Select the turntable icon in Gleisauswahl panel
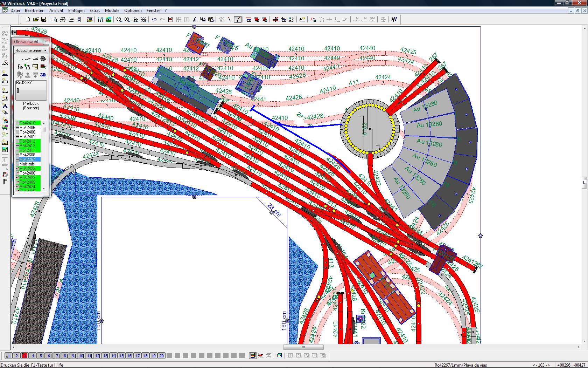The height and width of the screenshot is (368, 588). (x=43, y=59)
